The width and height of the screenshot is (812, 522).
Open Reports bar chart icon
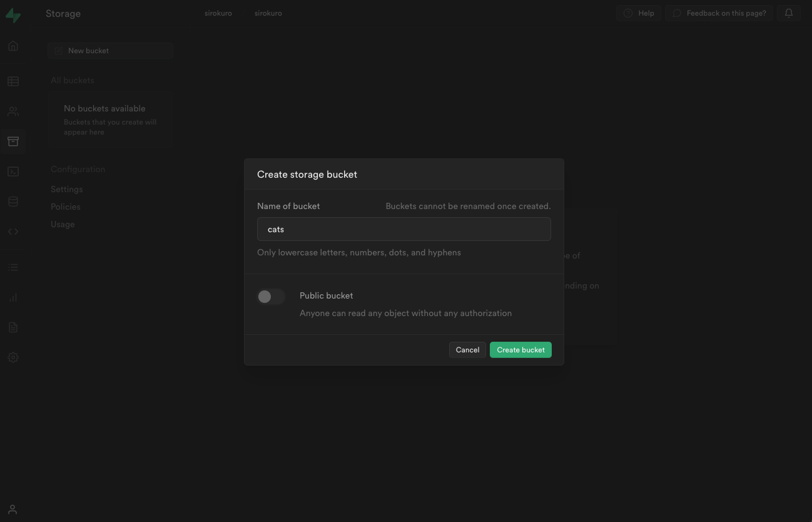click(13, 297)
